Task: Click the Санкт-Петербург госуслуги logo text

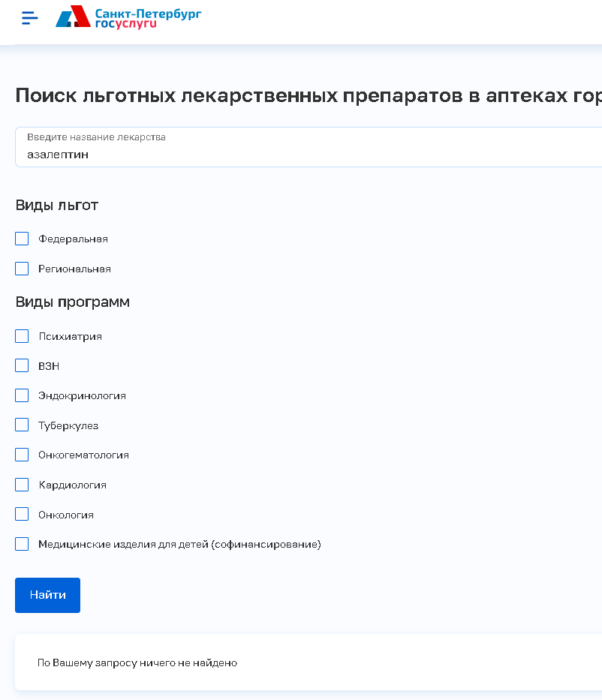Action: [148, 18]
